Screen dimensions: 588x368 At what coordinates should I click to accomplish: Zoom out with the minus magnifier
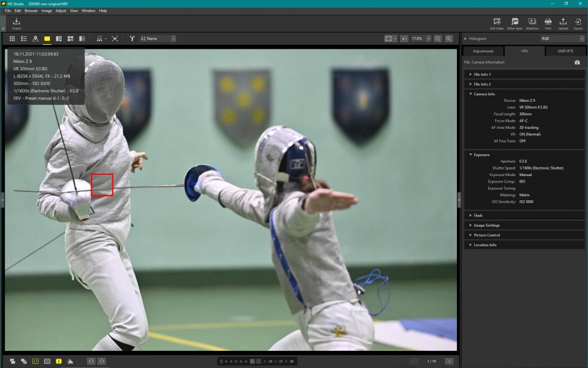tap(437, 39)
